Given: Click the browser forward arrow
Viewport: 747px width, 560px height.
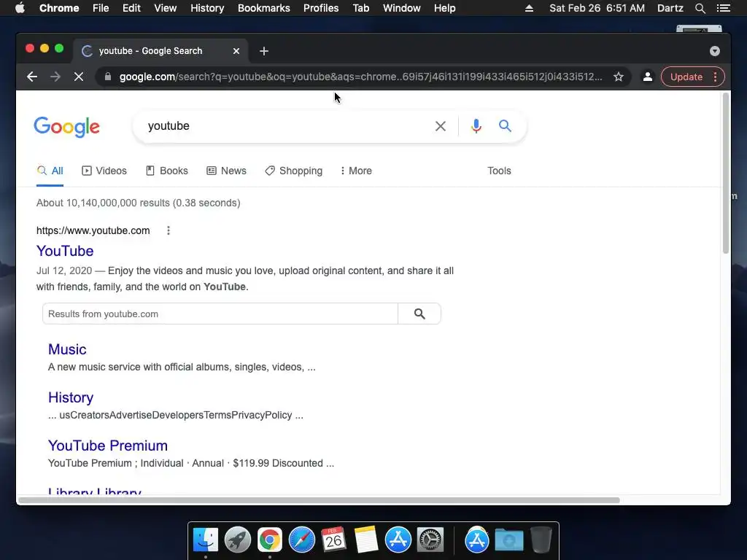Looking at the screenshot, I should (x=55, y=77).
